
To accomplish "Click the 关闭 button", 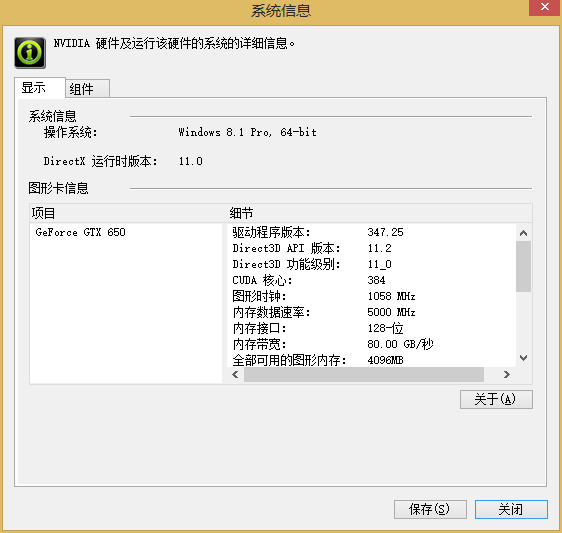I will tap(511, 509).
